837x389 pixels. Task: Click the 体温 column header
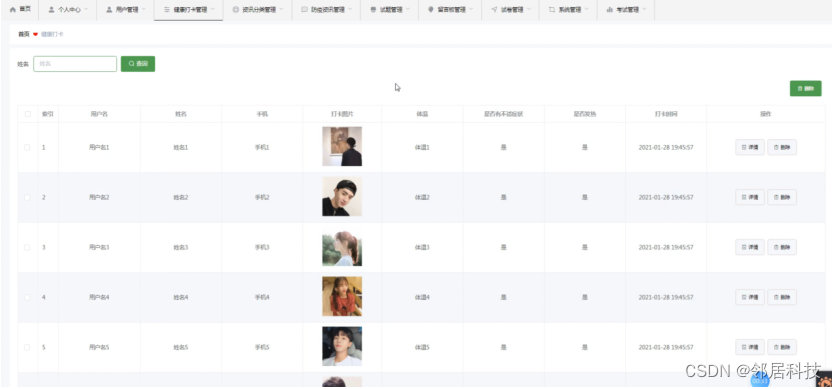[422, 114]
